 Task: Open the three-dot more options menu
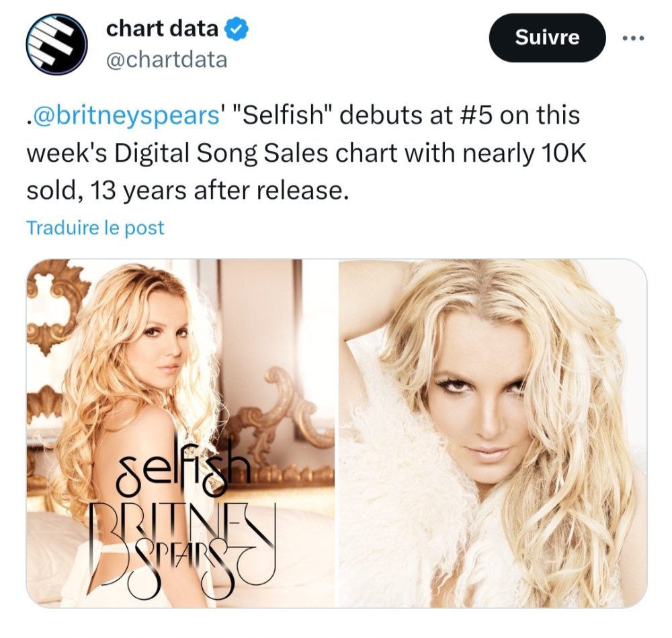click(633, 38)
